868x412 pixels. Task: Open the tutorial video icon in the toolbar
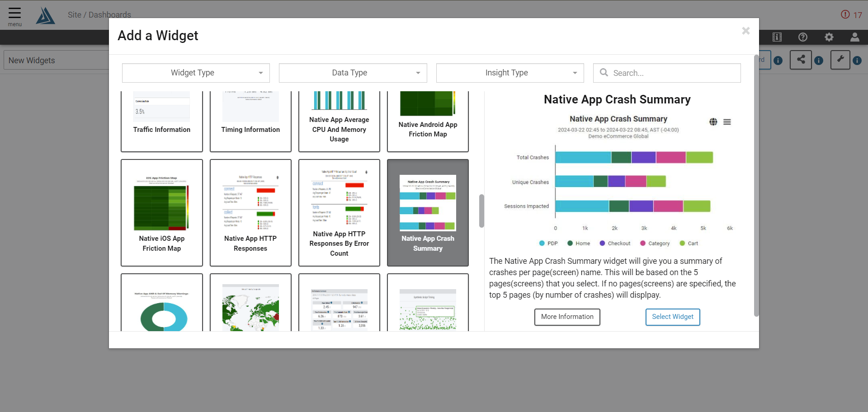click(x=777, y=37)
